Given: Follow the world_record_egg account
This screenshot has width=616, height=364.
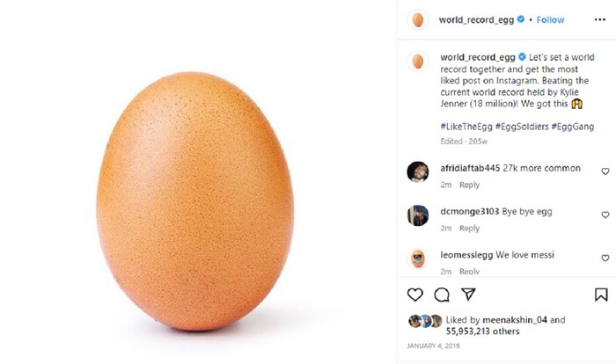Looking at the screenshot, I should coord(550,19).
